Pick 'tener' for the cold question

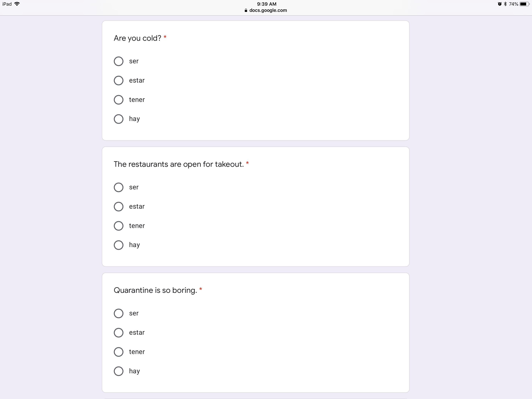tap(119, 100)
